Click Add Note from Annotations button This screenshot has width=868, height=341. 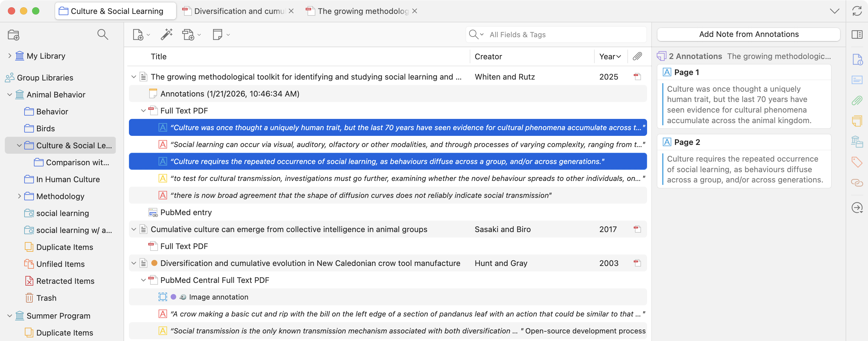(x=748, y=34)
